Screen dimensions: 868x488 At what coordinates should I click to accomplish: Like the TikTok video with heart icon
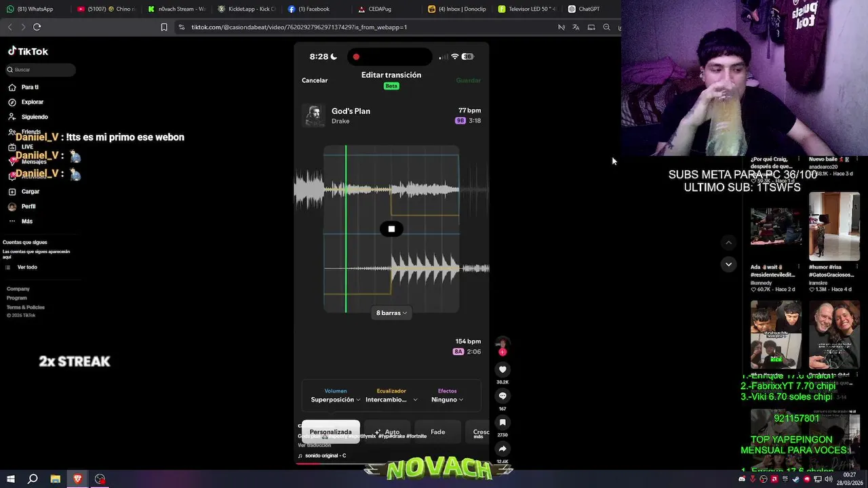[502, 369]
